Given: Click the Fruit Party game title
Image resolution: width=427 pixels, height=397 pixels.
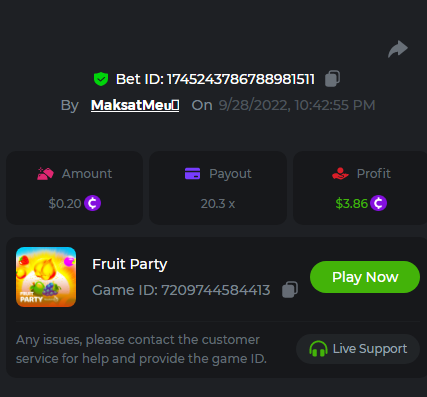Looking at the screenshot, I should [x=130, y=264].
